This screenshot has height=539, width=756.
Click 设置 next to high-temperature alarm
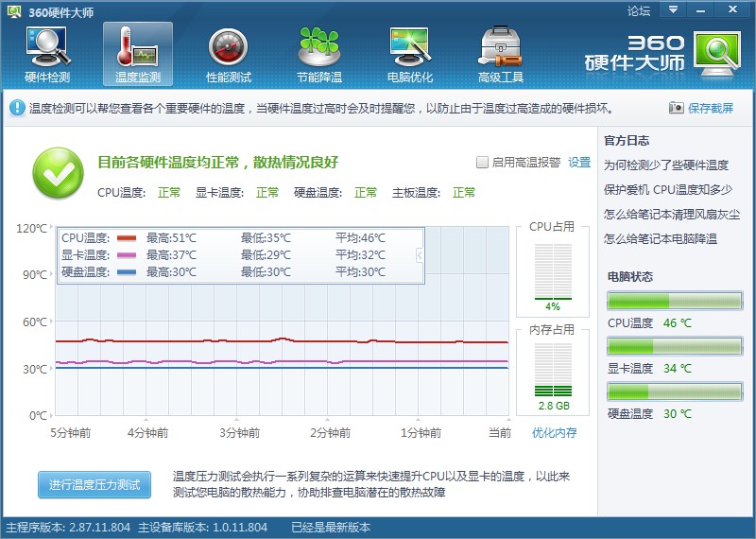click(579, 163)
